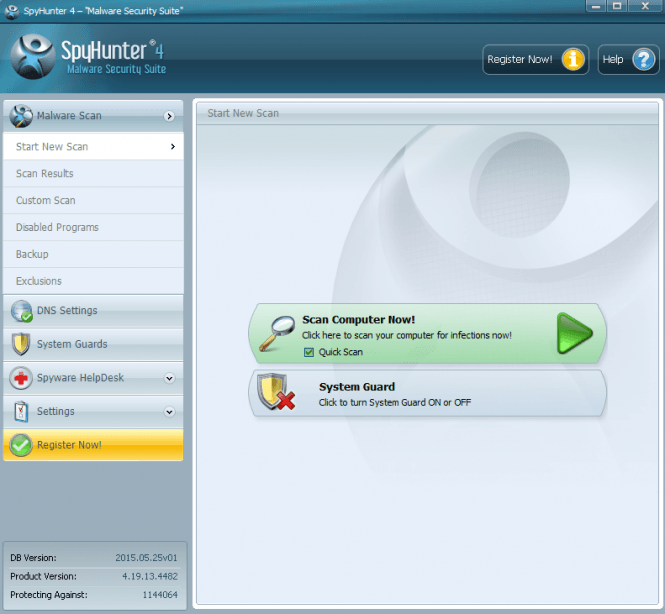Toggle the Quick Scan checkbox
665x614 pixels.
[309, 352]
